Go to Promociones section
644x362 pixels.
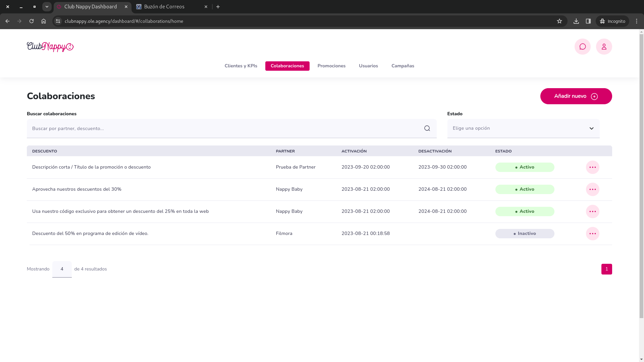(331, 66)
